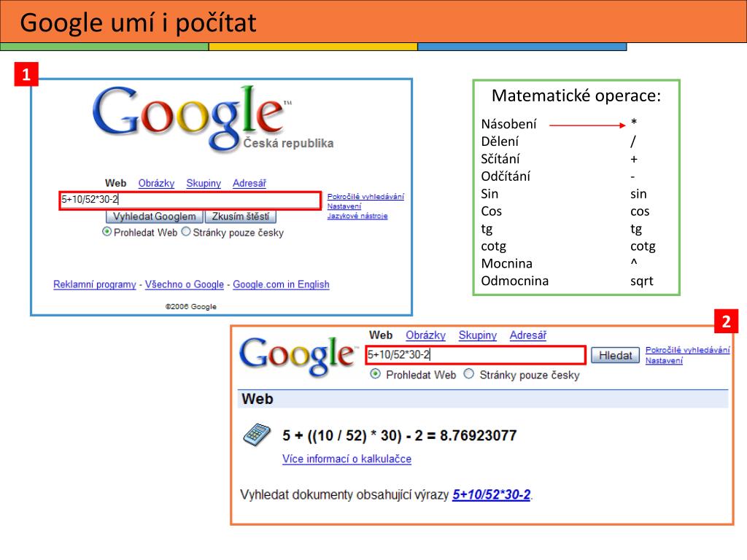Select Prohledat Web radio on Google homepage
This screenshot has height=560, width=747.
[107, 232]
